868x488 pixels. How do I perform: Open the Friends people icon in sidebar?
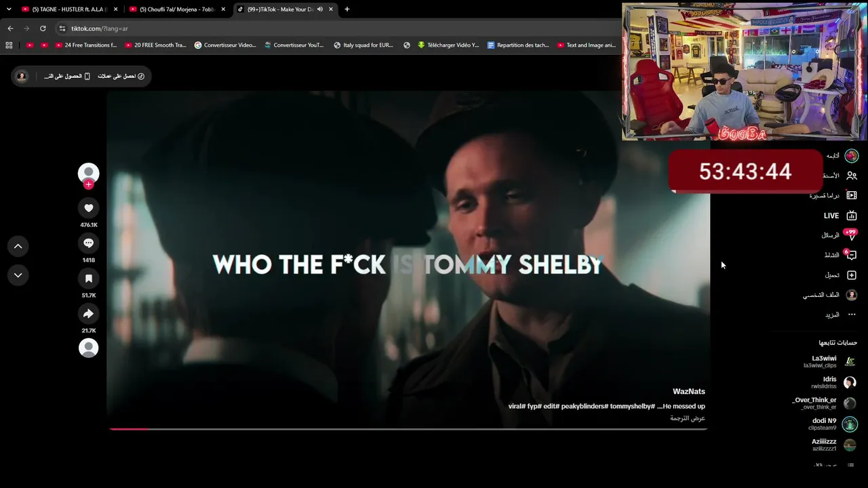point(852,176)
